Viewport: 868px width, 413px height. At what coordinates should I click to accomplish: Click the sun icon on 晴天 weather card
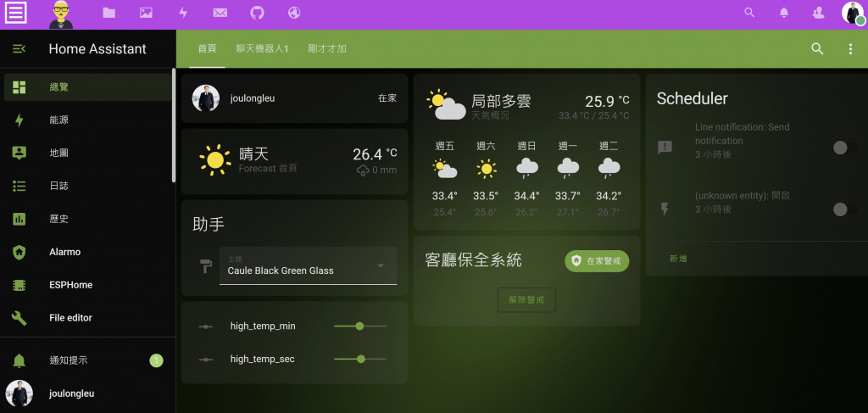(214, 160)
